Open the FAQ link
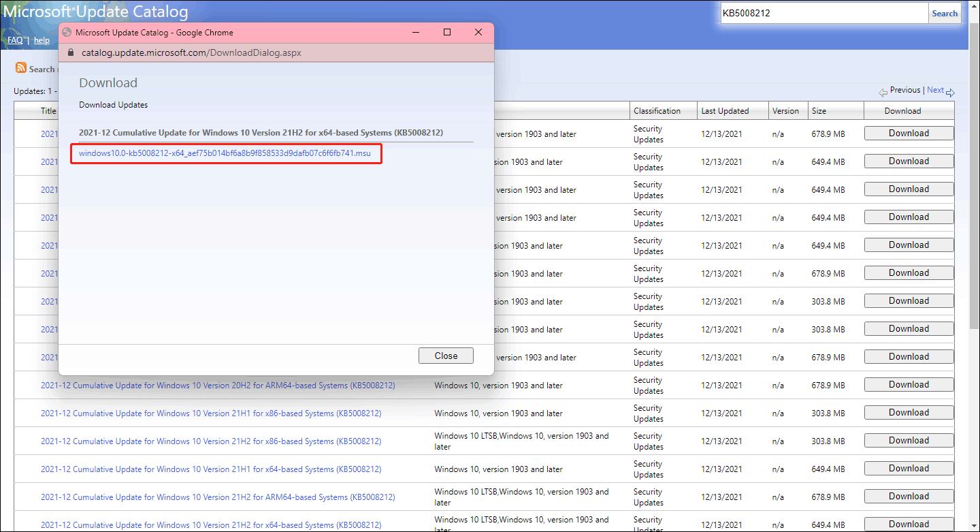 15,40
